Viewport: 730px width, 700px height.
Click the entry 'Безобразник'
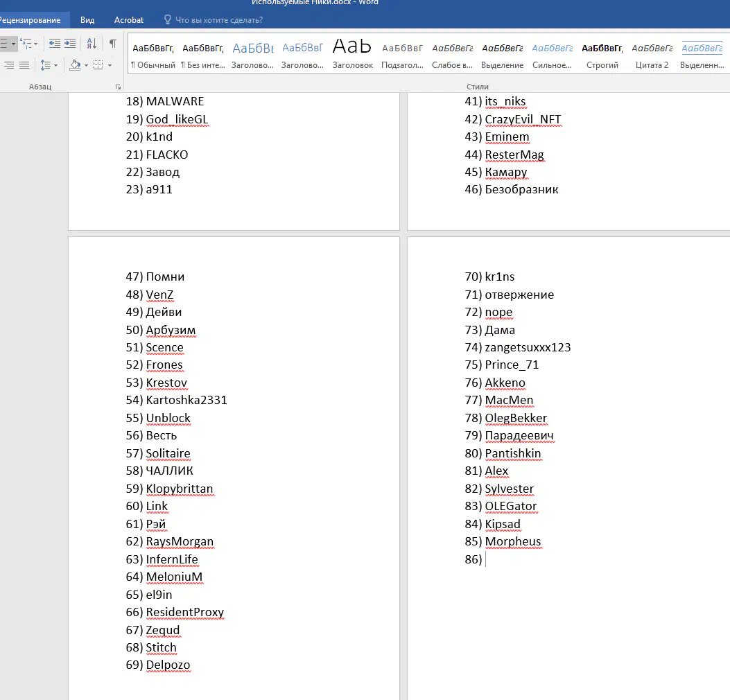(521, 189)
